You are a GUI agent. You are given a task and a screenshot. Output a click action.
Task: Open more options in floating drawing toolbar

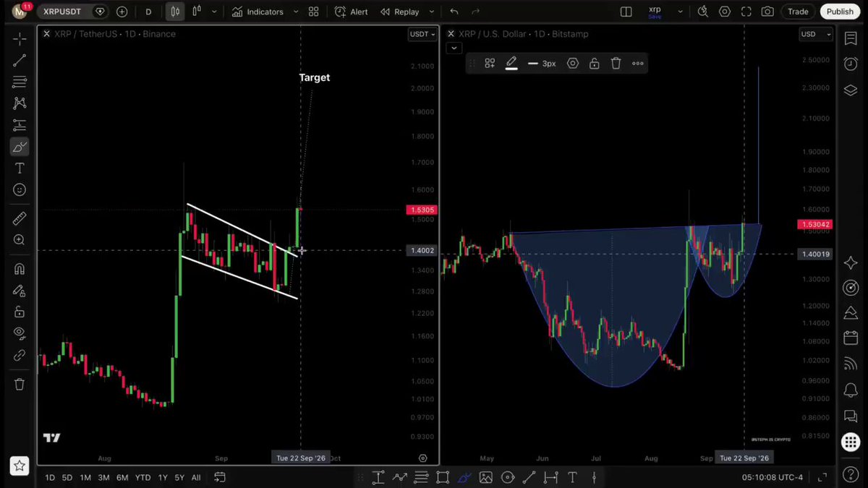pyautogui.click(x=638, y=64)
